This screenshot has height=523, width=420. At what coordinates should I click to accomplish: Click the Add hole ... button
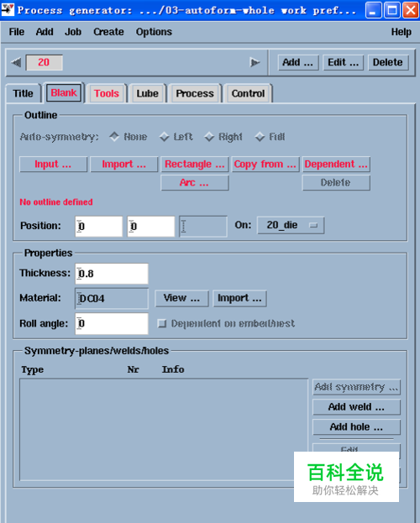[x=356, y=427]
